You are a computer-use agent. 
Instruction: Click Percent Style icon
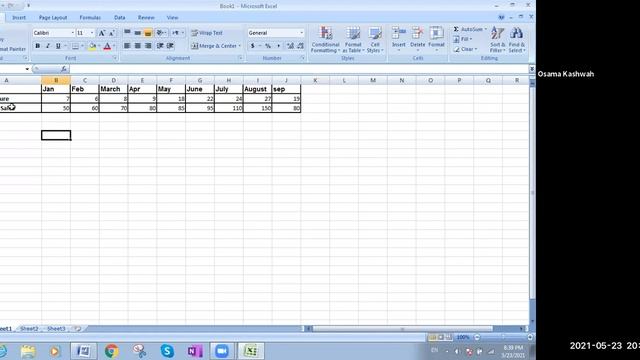(268, 46)
